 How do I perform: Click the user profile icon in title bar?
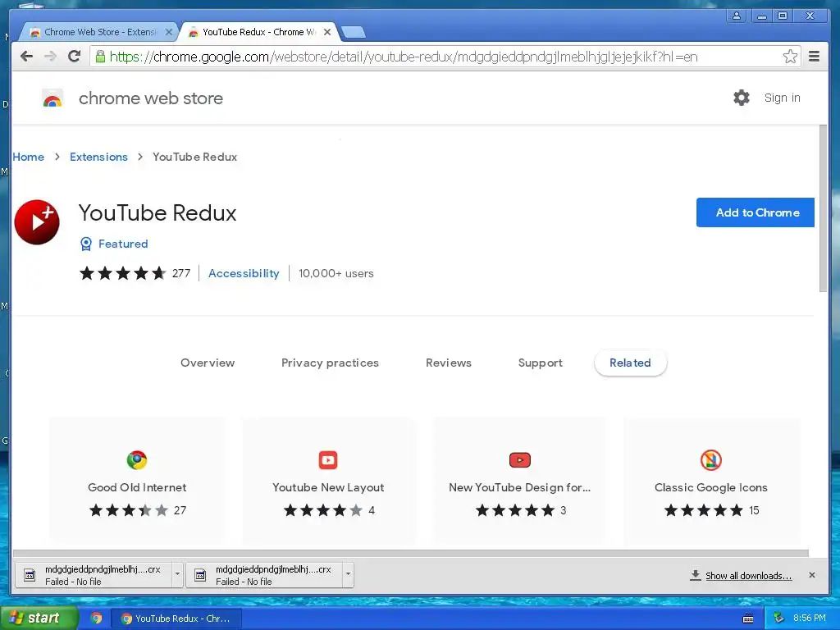737,16
